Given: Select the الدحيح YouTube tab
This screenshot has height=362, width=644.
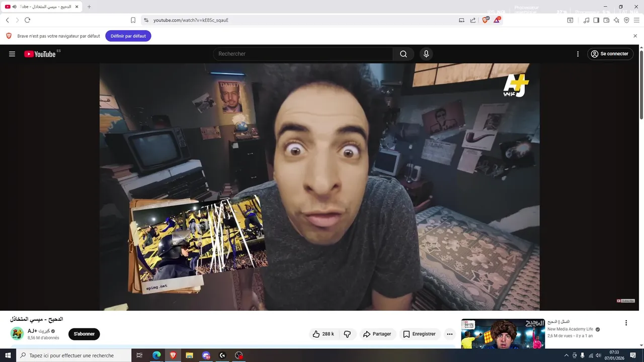Looking at the screenshot, I should (x=42, y=7).
